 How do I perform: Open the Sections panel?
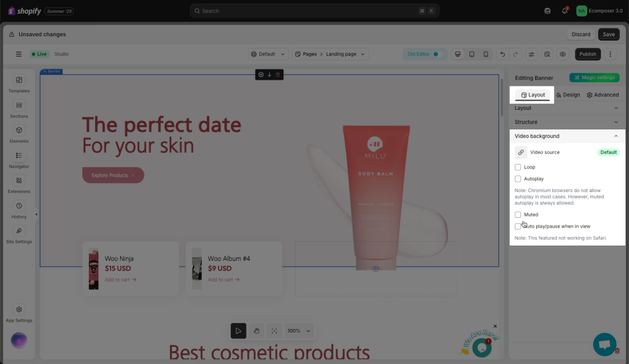[19, 109]
